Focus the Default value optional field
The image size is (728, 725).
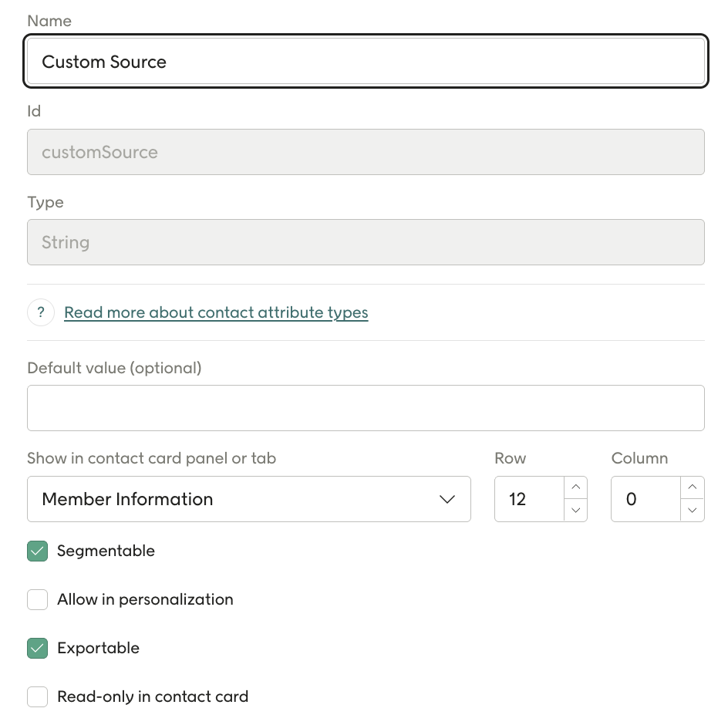(366, 407)
